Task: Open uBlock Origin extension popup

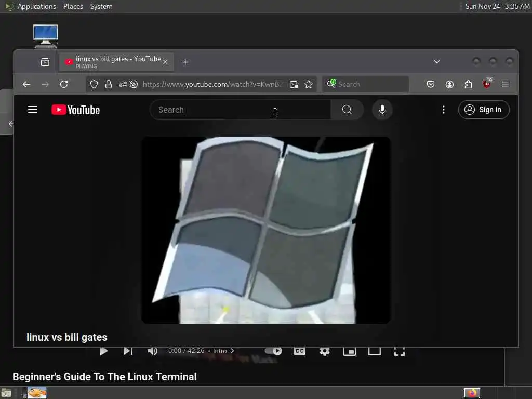Action: (x=487, y=84)
